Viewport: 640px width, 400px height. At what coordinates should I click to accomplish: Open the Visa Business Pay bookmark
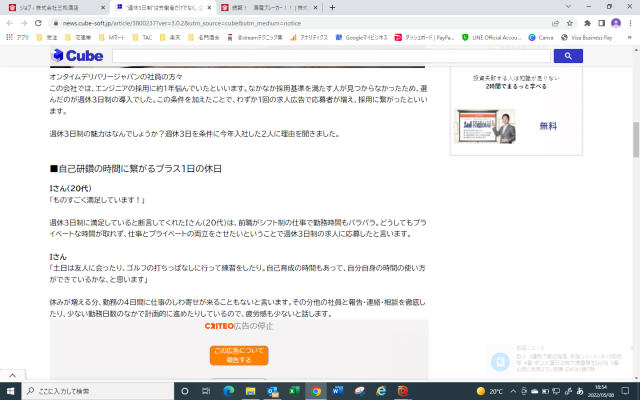tap(587, 38)
